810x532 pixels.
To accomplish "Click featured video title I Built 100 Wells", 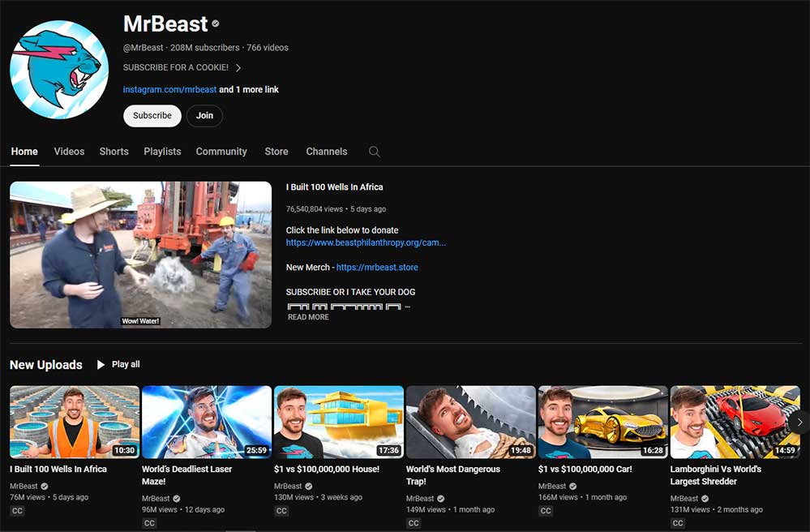I will tap(335, 187).
